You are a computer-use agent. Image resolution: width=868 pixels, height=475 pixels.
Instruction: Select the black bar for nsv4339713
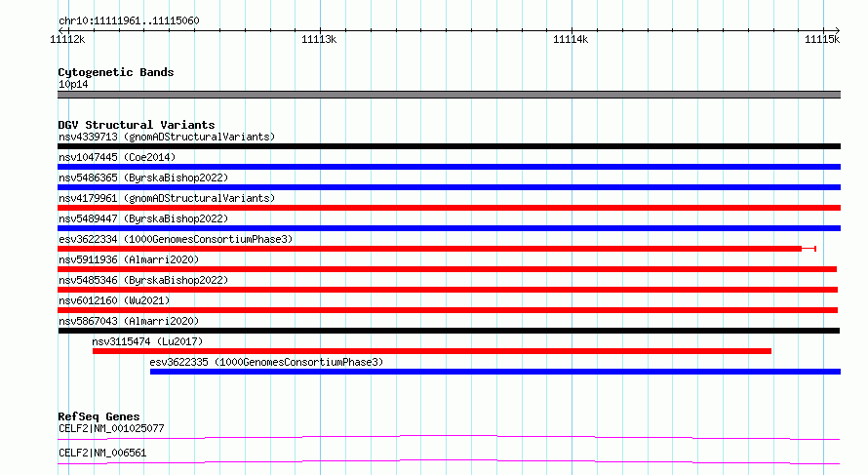click(x=449, y=146)
